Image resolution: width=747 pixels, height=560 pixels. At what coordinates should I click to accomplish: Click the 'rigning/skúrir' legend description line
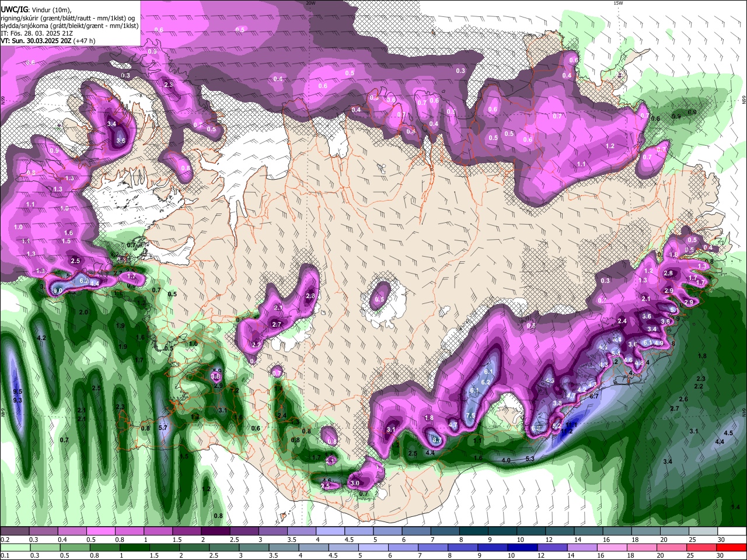(x=69, y=18)
